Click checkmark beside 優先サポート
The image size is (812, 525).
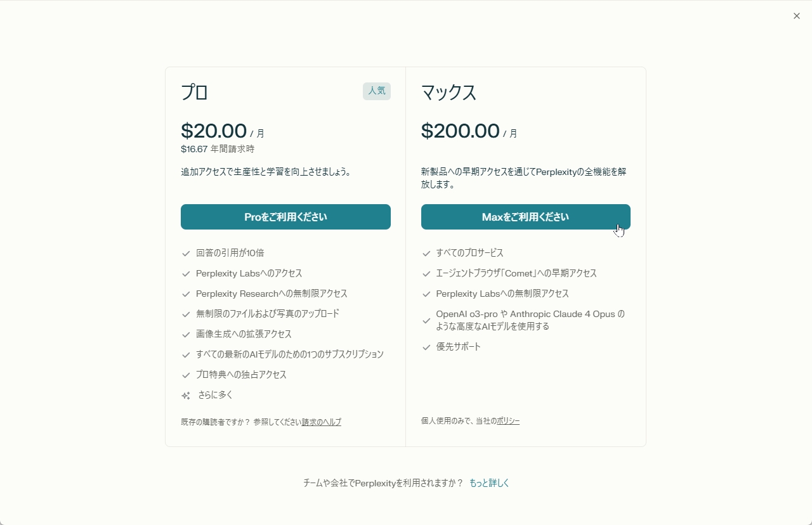click(426, 347)
